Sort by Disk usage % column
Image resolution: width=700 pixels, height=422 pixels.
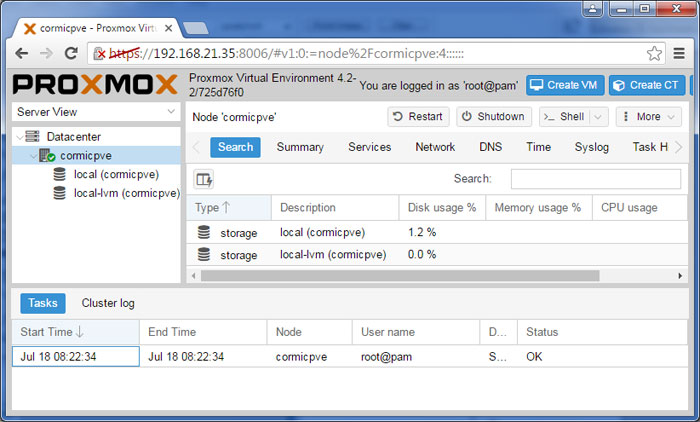442,208
